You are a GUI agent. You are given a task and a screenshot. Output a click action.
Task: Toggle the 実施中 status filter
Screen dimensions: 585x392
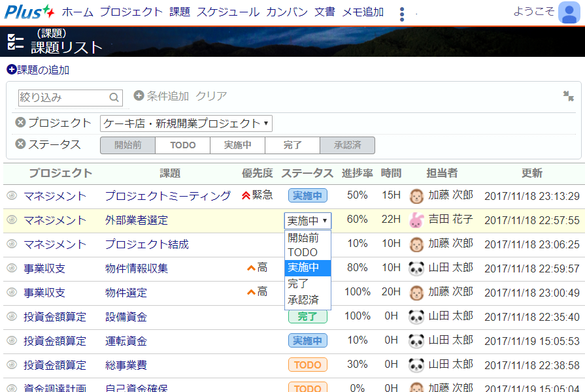click(x=237, y=145)
